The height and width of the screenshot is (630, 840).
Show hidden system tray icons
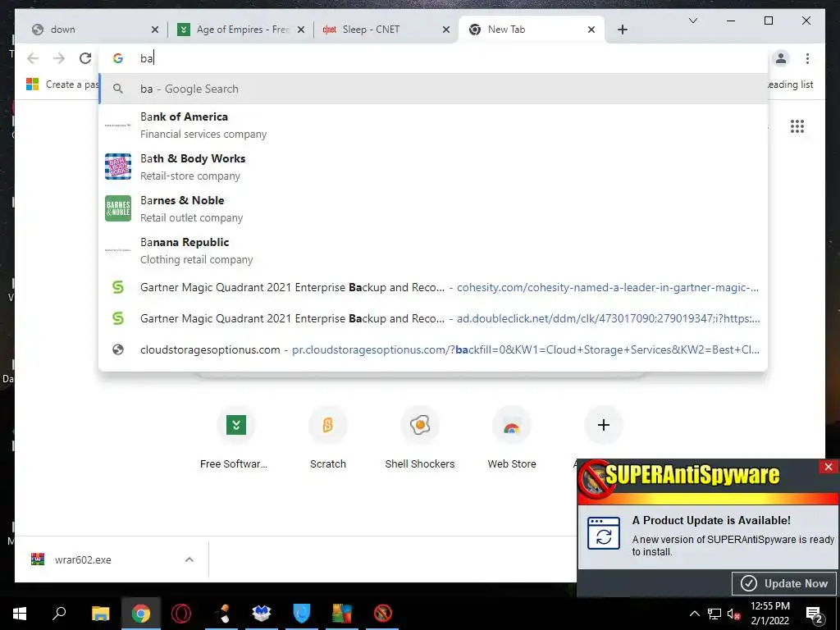pos(694,614)
